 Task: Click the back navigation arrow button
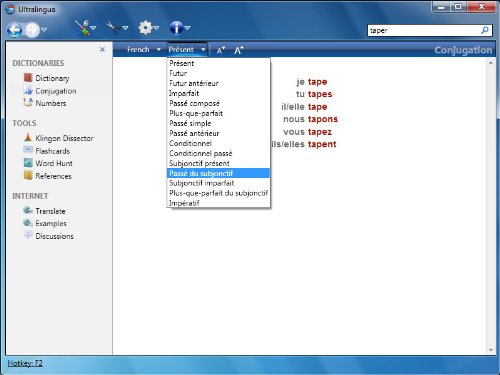point(15,30)
